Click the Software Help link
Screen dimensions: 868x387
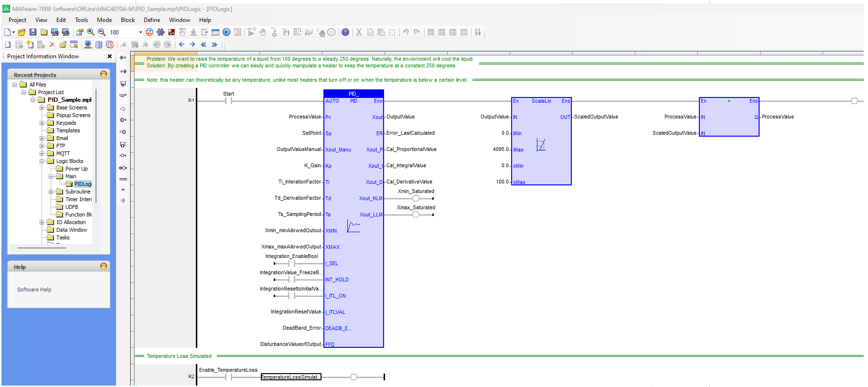[34, 290]
